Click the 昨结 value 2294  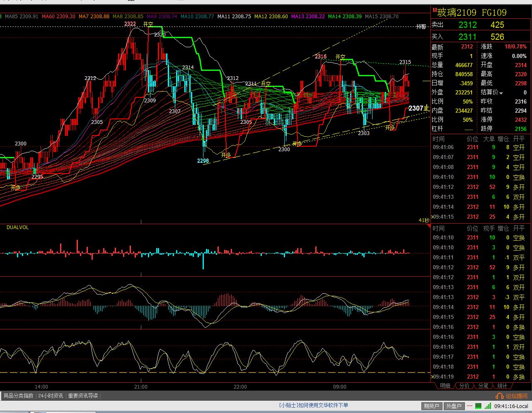(521, 111)
